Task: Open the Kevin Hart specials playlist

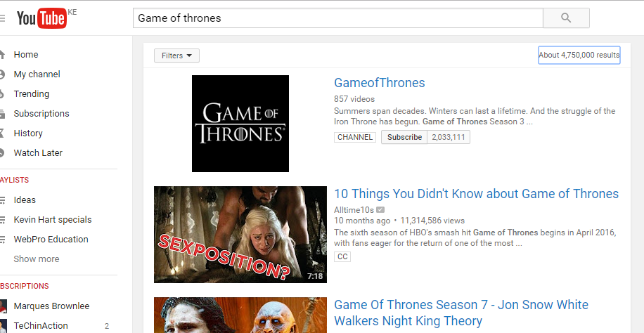Action: tap(53, 220)
